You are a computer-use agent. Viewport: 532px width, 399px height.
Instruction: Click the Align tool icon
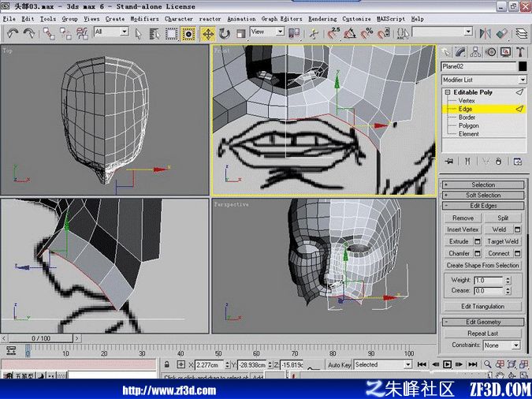(501, 33)
